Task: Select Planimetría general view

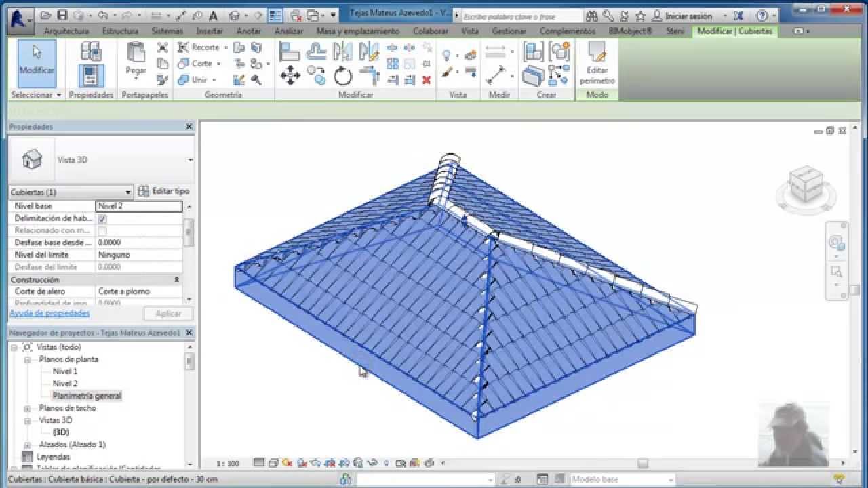Action: coord(87,396)
